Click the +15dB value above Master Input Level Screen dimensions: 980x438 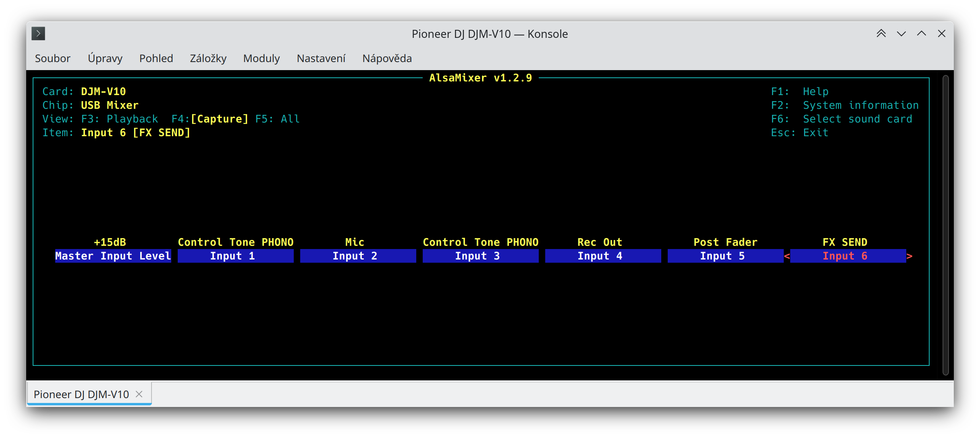pyautogui.click(x=110, y=242)
